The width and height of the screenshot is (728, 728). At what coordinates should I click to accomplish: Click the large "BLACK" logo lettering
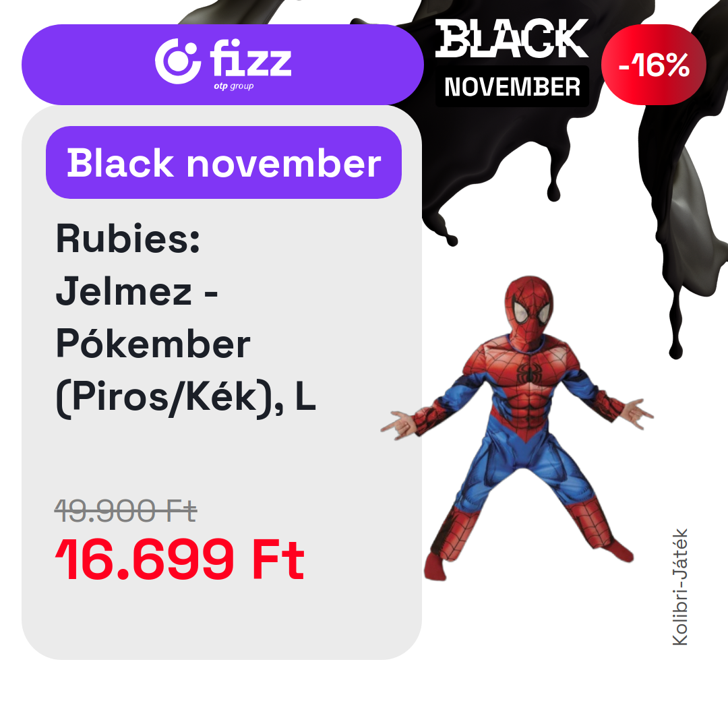[512, 39]
